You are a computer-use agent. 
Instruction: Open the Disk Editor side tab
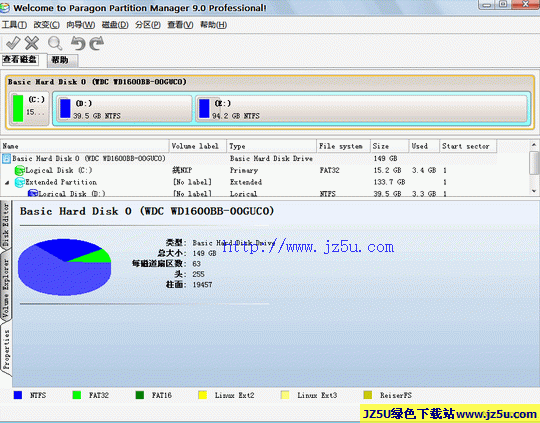click(6, 225)
